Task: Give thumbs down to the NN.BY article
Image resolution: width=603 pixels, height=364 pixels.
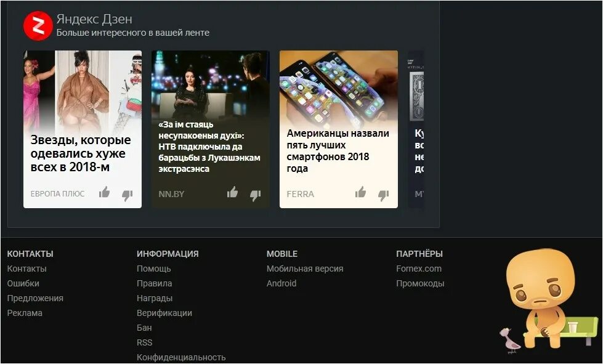Action: [256, 195]
